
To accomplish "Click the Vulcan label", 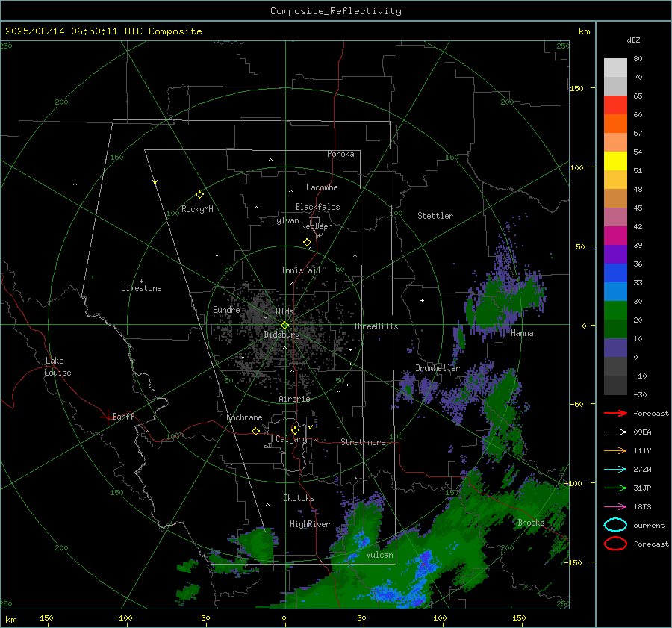I will 379,555.
